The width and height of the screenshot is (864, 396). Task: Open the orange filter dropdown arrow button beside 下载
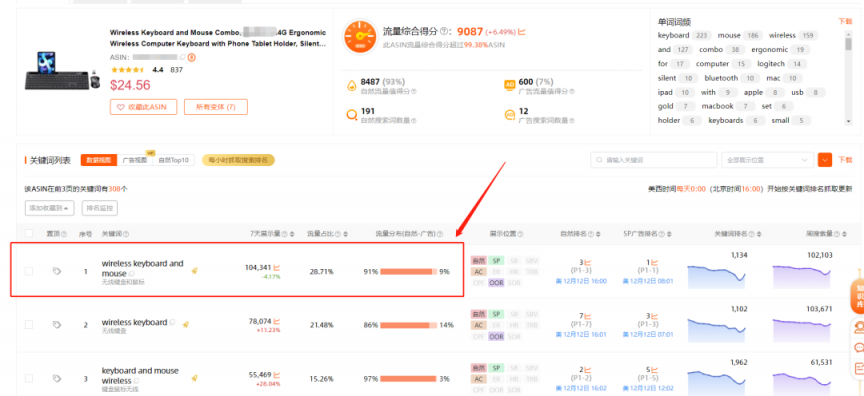point(825,160)
